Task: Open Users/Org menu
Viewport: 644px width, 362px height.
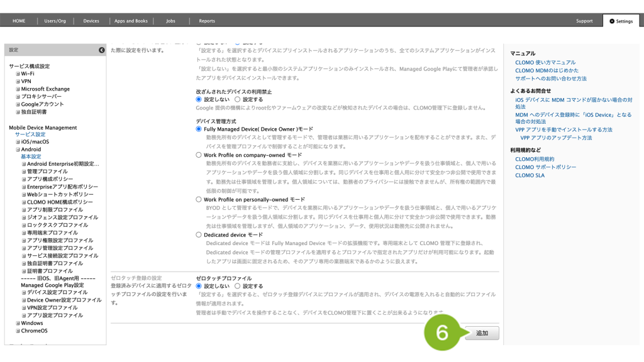Action: (x=55, y=21)
